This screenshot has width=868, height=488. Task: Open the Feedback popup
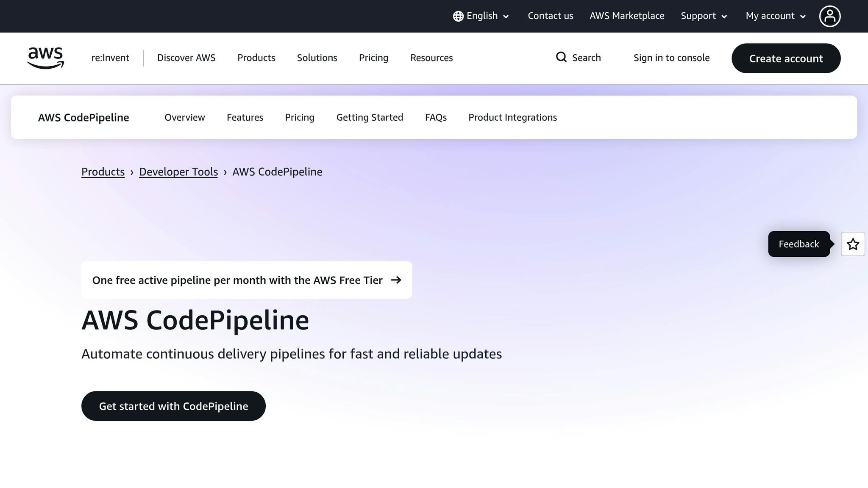798,244
